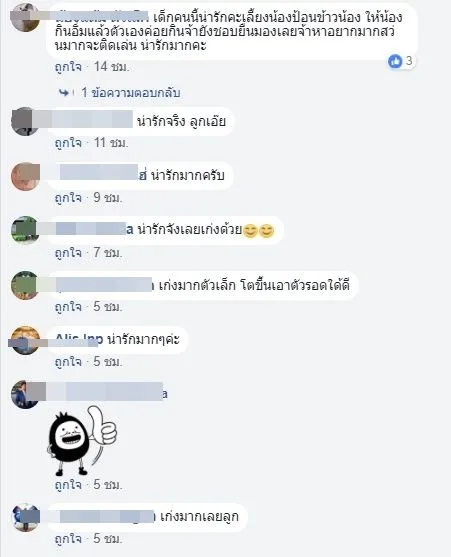Viewport: 451px width, 557px height.
Task: Click the blue thumbs-up reaction icon with 3
Action: [x=395, y=61]
